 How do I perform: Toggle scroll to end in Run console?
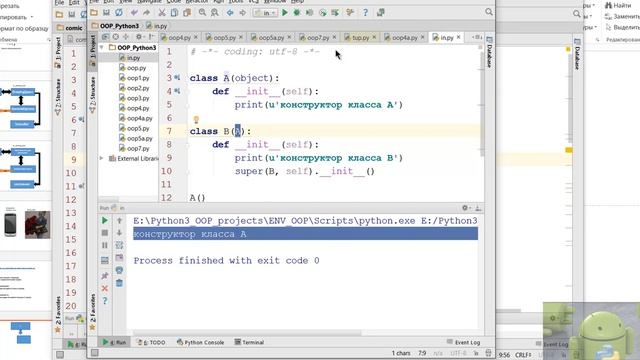click(119, 258)
